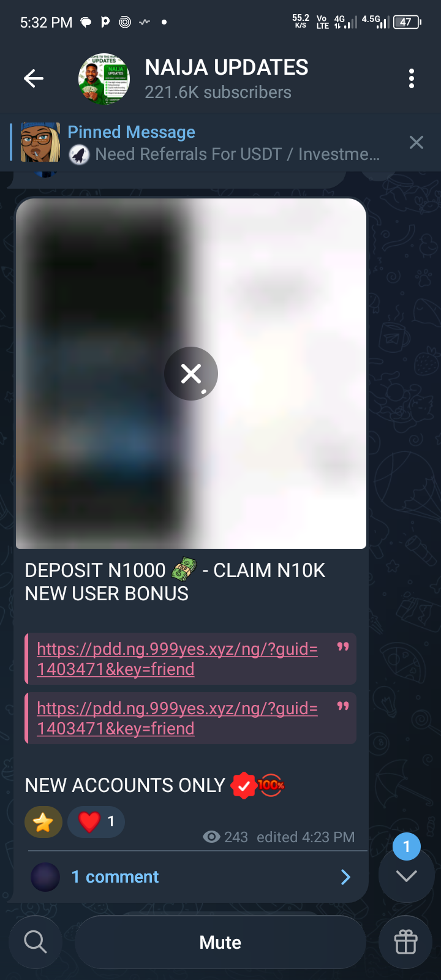Dismiss the pinned message bar
The width and height of the screenshot is (441, 980).
point(417,143)
